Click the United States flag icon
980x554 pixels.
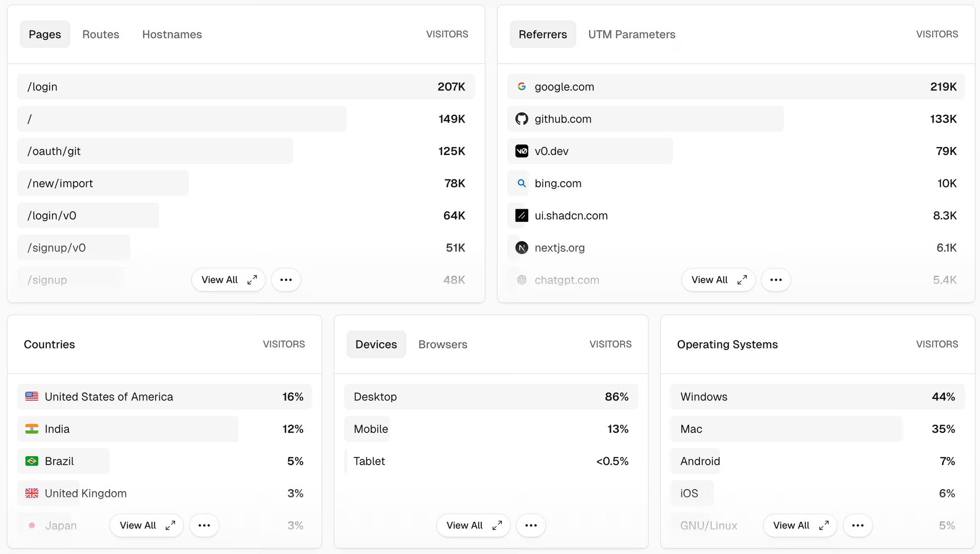(x=32, y=396)
